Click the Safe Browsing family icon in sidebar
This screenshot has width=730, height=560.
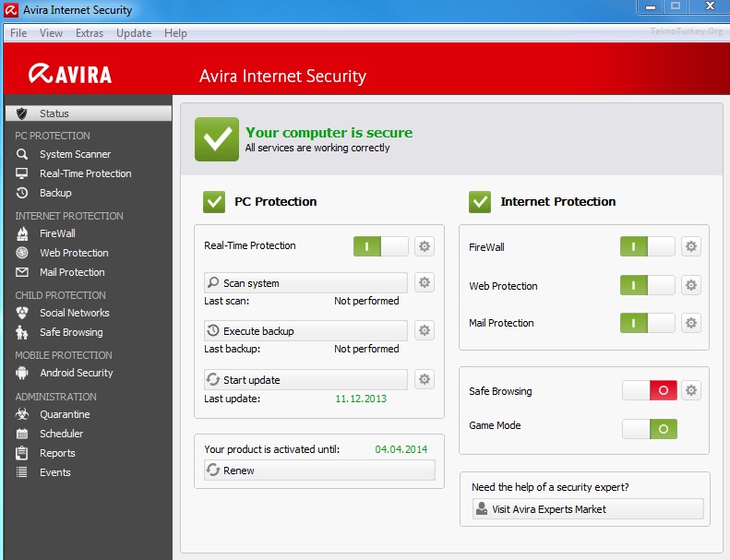[x=22, y=332]
